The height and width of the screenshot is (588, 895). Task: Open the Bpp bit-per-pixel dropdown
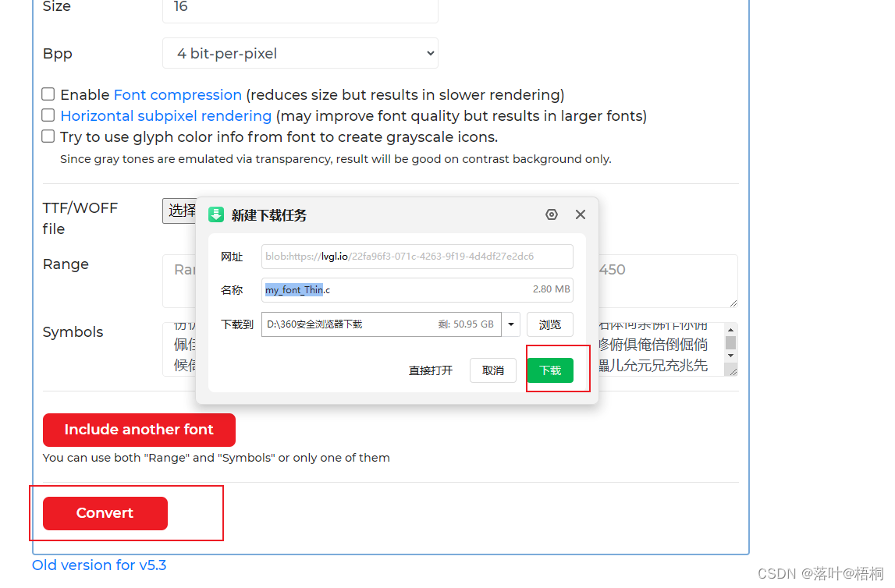tap(300, 53)
